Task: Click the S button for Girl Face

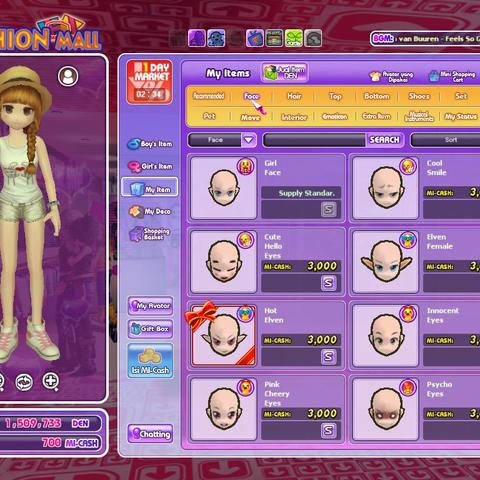Action: click(x=328, y=209)
